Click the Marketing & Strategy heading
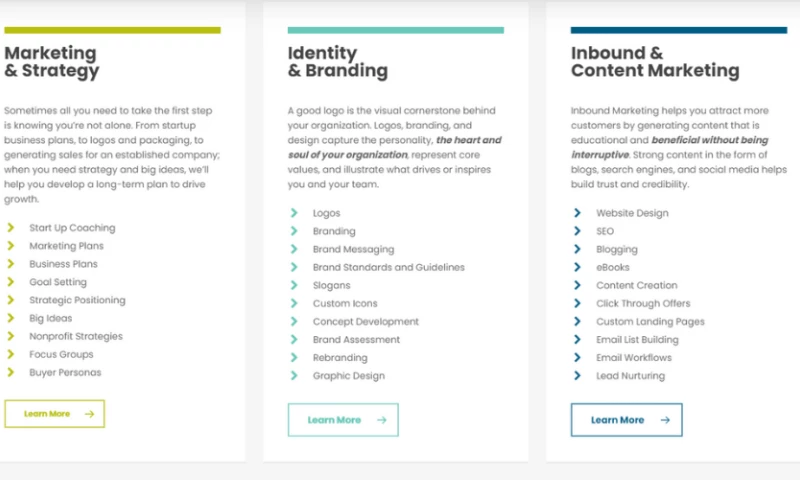Screen dimensions: 800x480 (52, 62)
